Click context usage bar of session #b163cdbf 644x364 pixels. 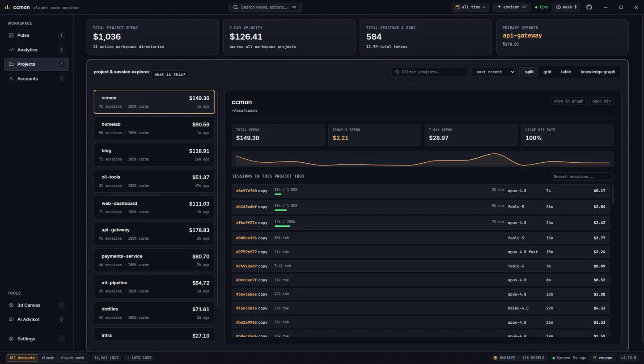[280, 210]
